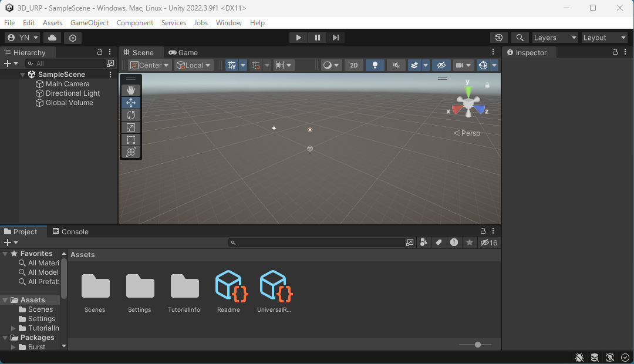Open the Layout dropdown

605,38
